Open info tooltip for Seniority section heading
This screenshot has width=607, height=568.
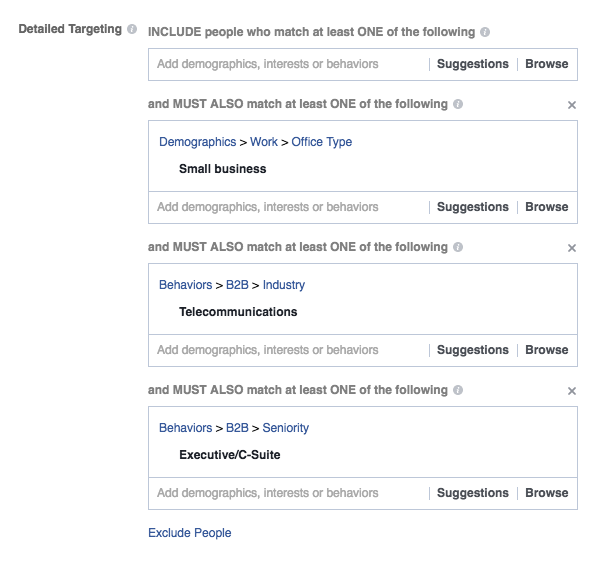[x=458, y=390]
